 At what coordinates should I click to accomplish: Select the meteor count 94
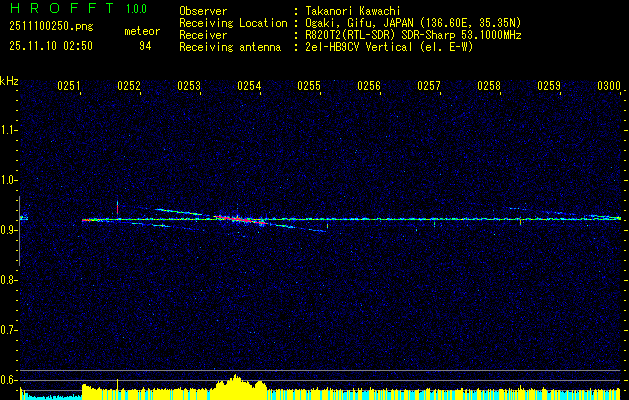click(145, 46)
